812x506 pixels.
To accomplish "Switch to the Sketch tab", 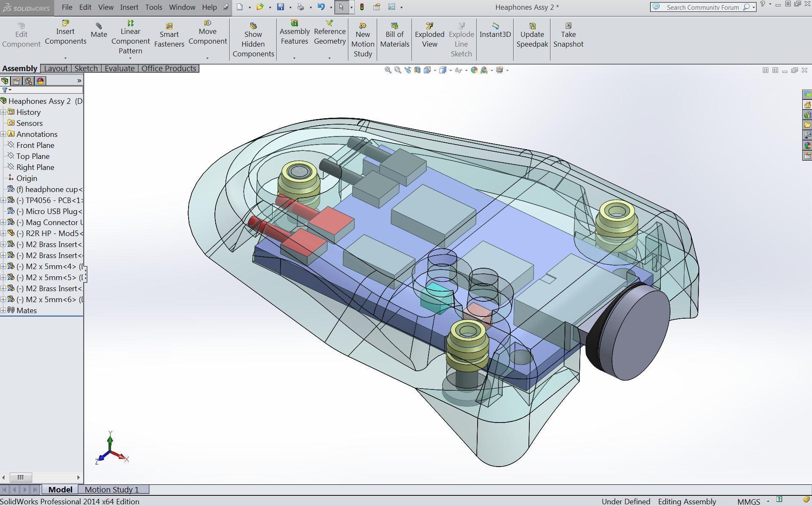I will click(86, 68).
